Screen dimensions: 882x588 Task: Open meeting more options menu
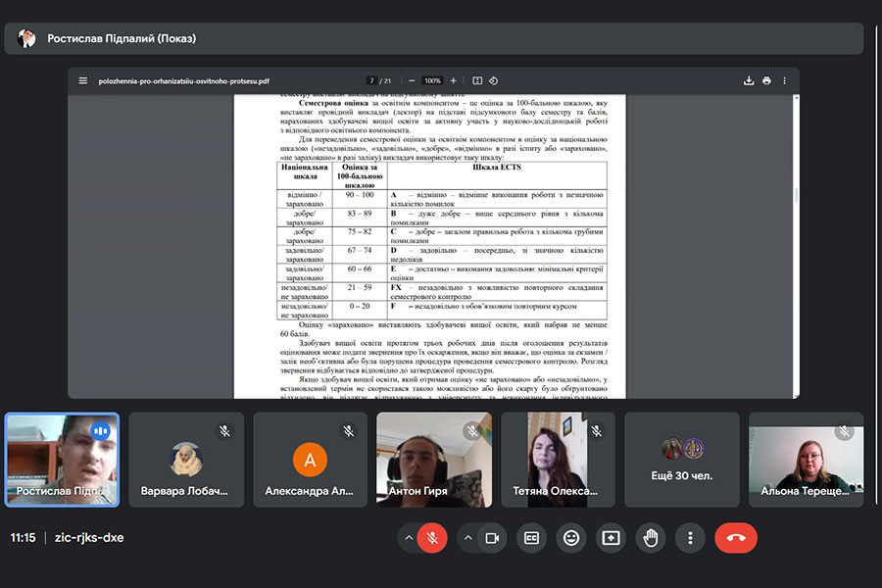coord(690,538)
